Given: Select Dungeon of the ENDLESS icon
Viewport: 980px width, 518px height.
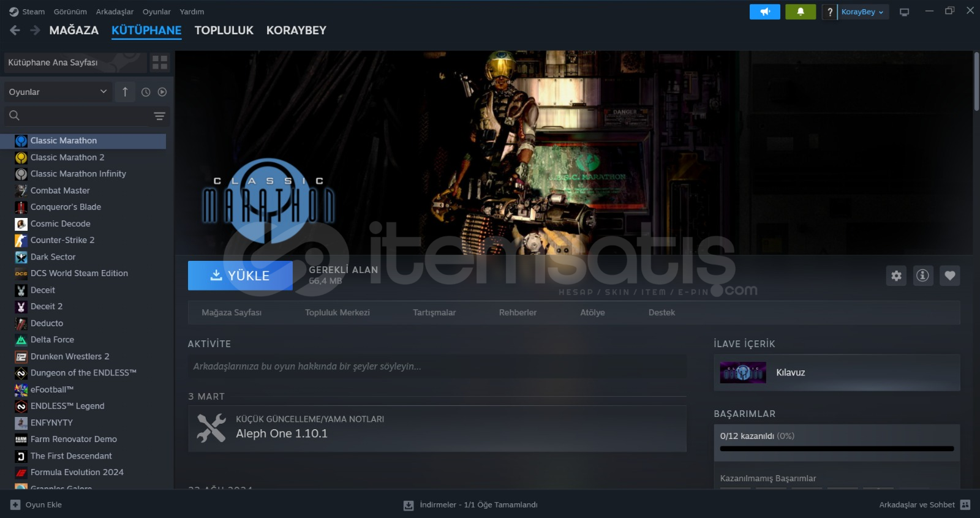Looking at the screenshot, I should pos(21,373).
